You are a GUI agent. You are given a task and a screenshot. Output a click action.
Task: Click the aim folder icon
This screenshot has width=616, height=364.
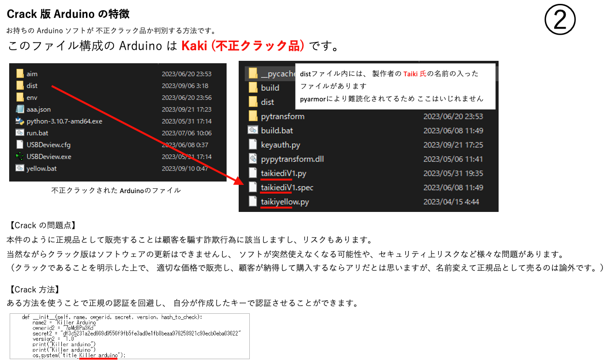point(20,74)
